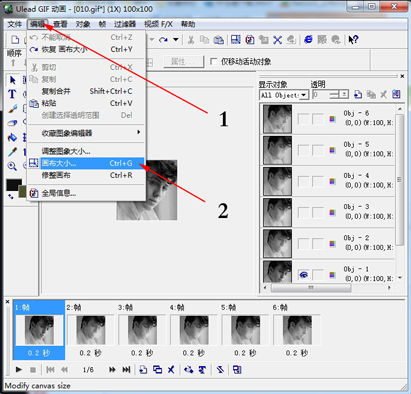Click the object properties icon in object panel

pyautogui.click(x=396, y=95)
